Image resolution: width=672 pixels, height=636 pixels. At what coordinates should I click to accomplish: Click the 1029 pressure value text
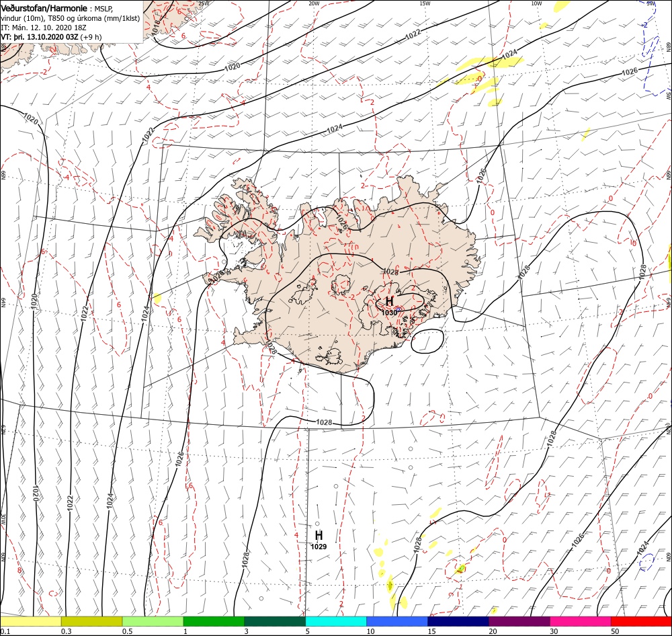[x=319, y=547]
